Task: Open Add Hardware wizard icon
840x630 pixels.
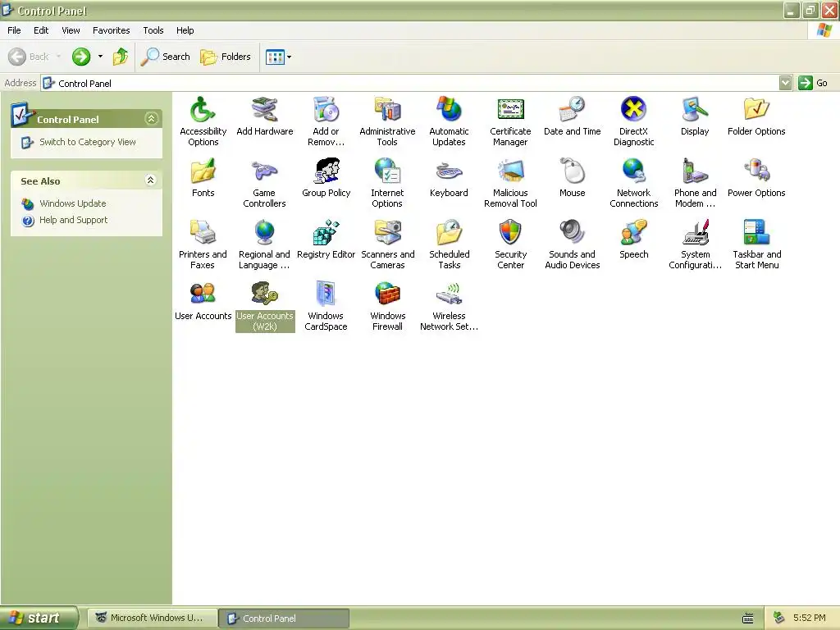Action: [264, 110]
